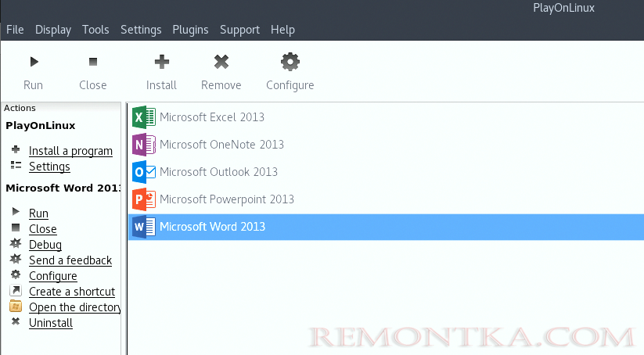Click the Close stop icon in toolbar

point(93,62)
